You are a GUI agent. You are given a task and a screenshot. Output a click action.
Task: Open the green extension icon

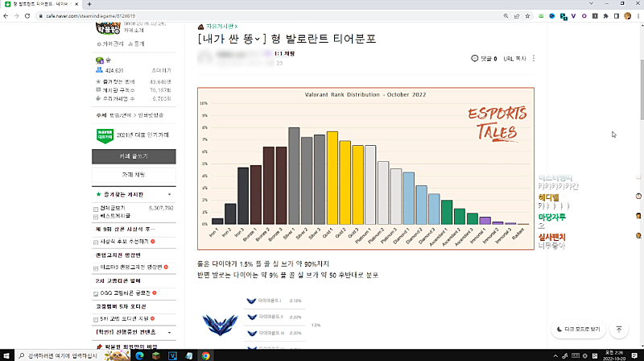click(541, 16)
